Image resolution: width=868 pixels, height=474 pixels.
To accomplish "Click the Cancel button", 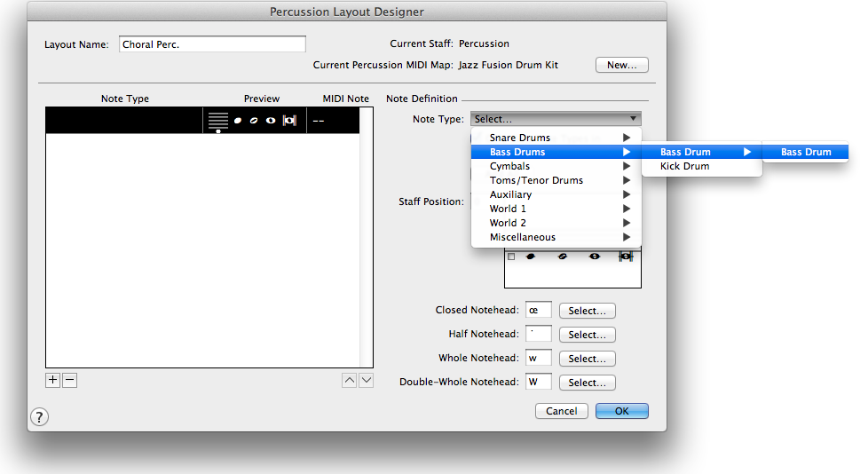I will click(561, 411).
